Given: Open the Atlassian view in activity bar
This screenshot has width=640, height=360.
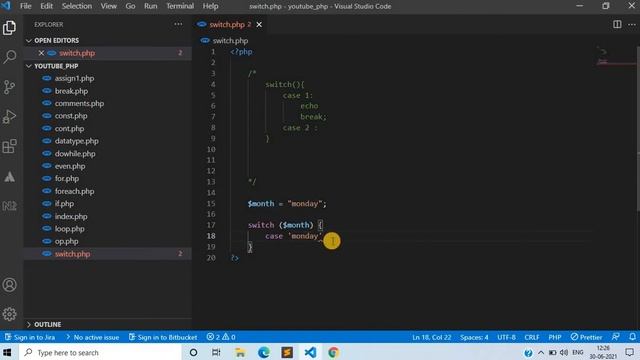Looking at the screenshot, I should 9,176.
